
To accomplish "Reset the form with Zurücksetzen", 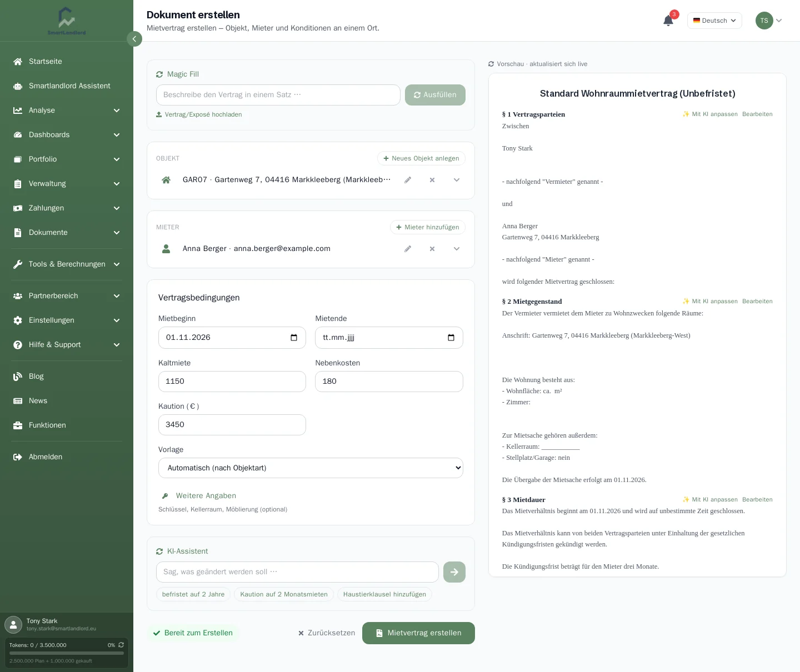I will (327, 633).
